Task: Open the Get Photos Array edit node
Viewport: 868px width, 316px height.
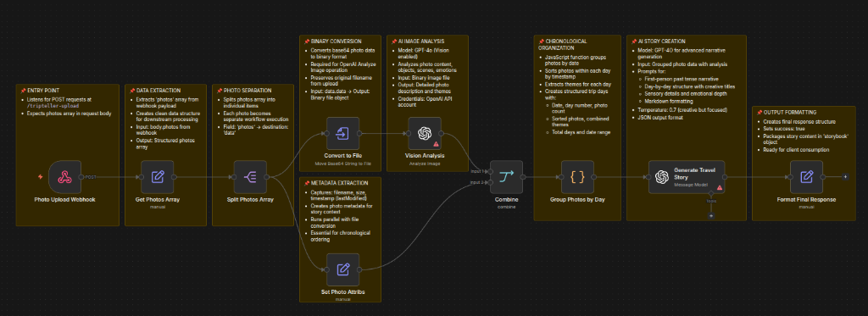Action: click(157, 177)
